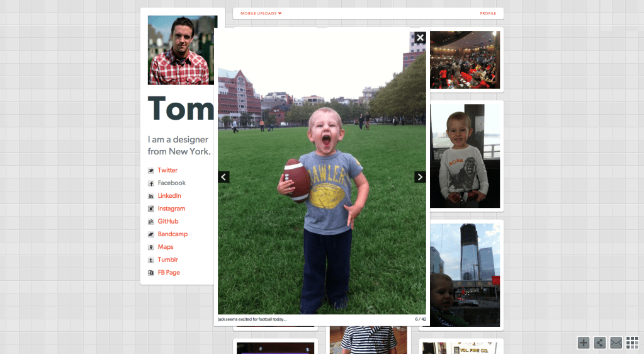Close the photo lightbox with the X
This screenshot has width=644, height=354.
(420, 38)
